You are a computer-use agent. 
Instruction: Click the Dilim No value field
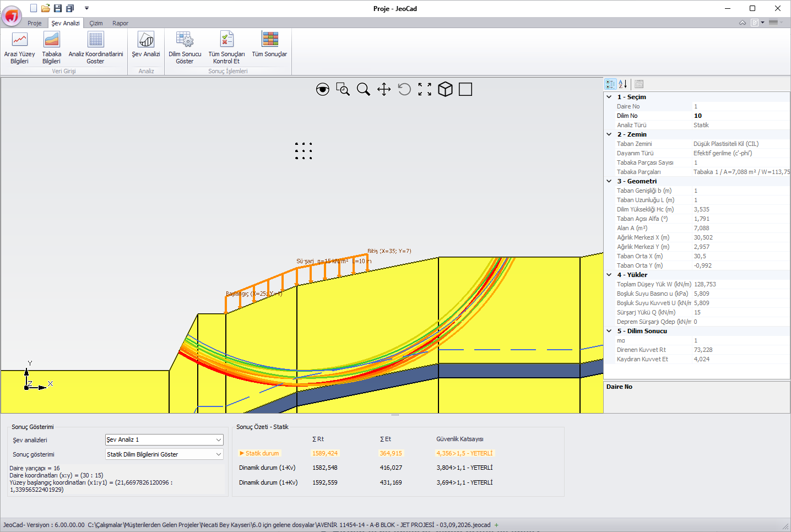click(x=741, y=116)
